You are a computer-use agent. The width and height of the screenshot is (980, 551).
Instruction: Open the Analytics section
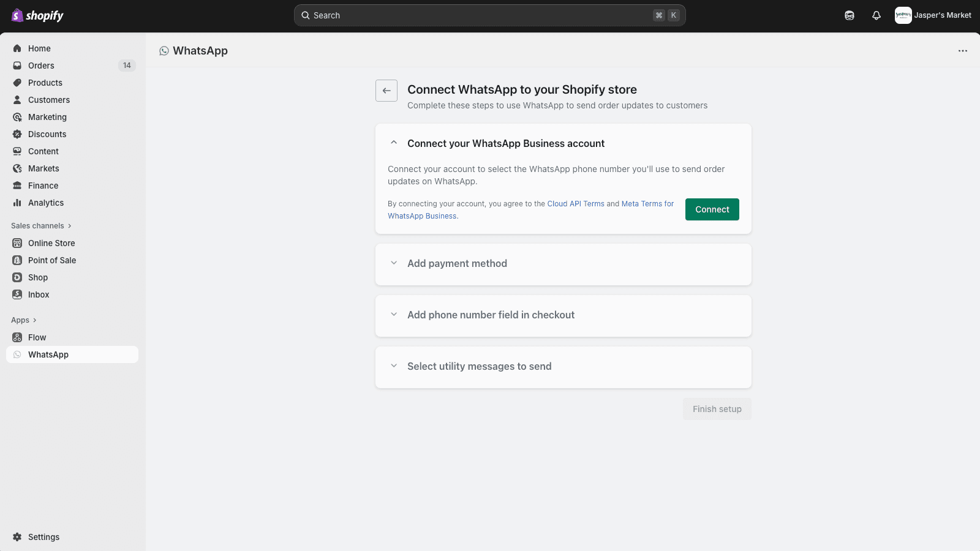[72, 203]
